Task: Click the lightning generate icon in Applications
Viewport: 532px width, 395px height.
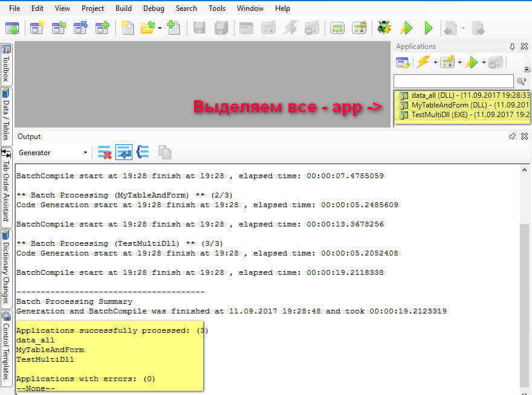Action: click(x=423, y=62)
